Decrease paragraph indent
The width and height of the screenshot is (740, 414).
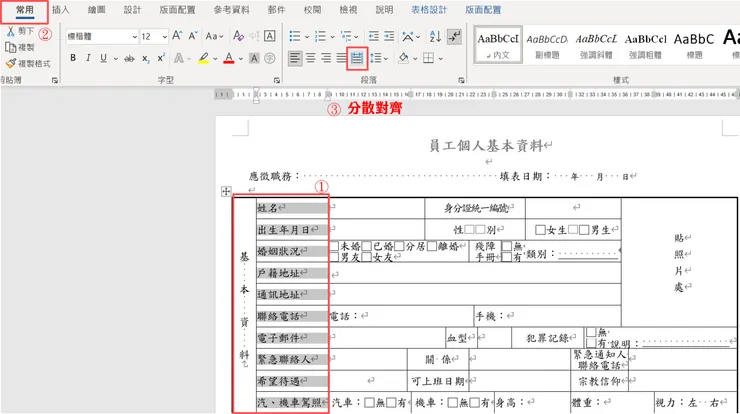[x=374, y=36]
